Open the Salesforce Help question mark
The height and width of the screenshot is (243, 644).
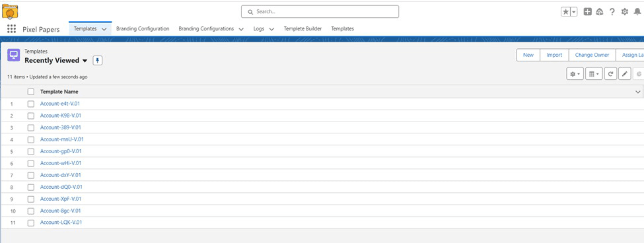[x=612, y=12]
